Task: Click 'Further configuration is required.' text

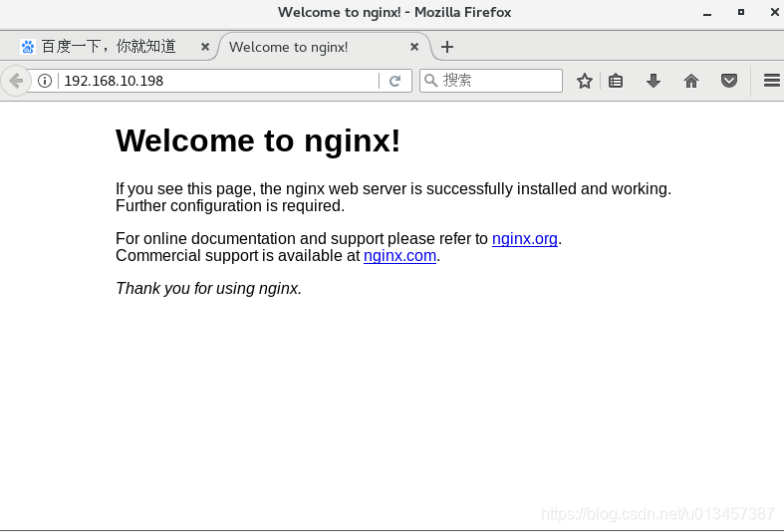Action: click(x=230, y=205)
